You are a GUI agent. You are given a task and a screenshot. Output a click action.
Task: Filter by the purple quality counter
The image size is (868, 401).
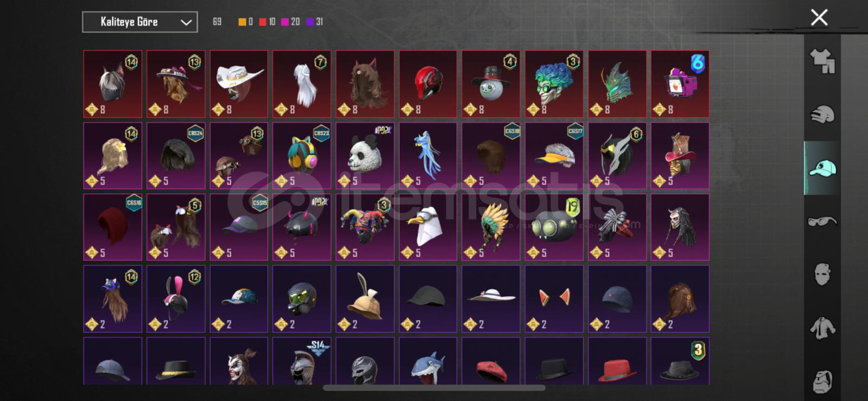tap(315, 22)
